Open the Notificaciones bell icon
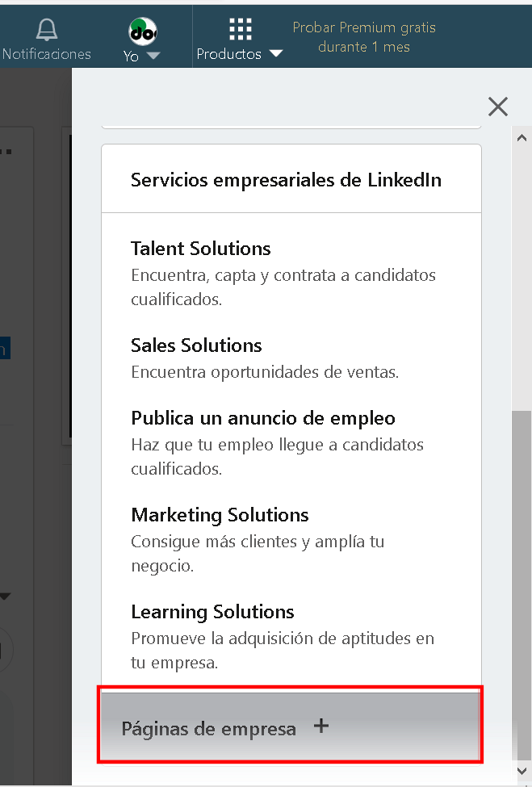The width and height of the screenshot is (532, 787). point(47,30)
